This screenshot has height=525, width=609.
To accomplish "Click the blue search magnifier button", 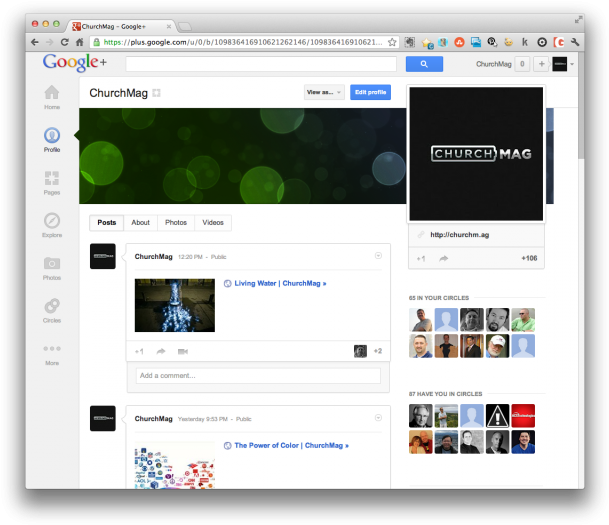I will [424, 64].
